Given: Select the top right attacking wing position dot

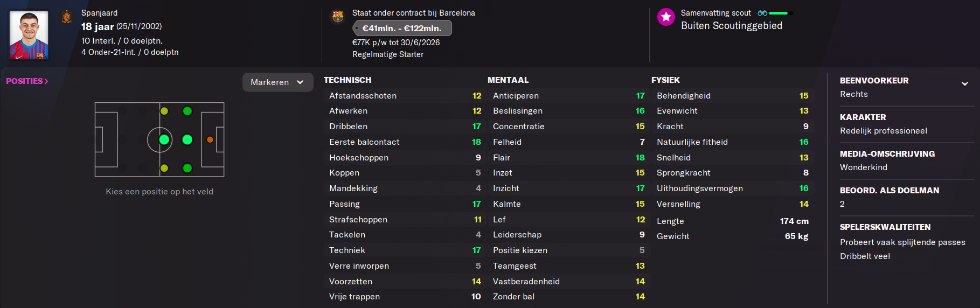Looking at the screenshot, I should (x=187, y=111).
